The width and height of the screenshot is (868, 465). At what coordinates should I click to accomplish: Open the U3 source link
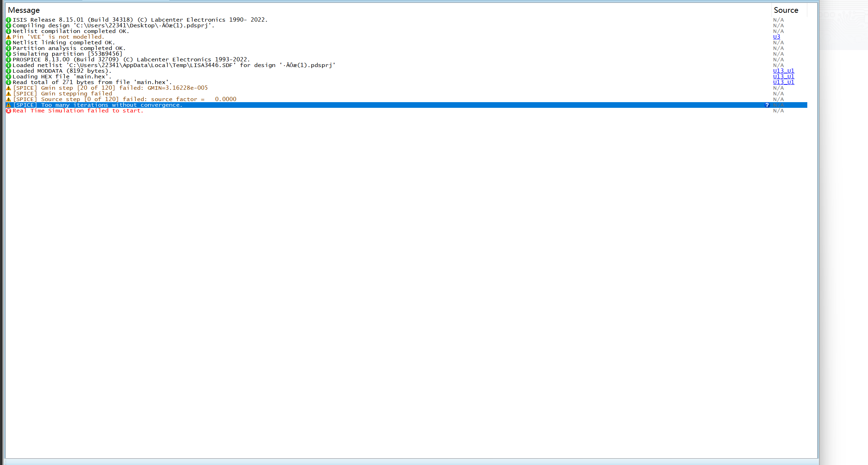click(x=776, y=37)
